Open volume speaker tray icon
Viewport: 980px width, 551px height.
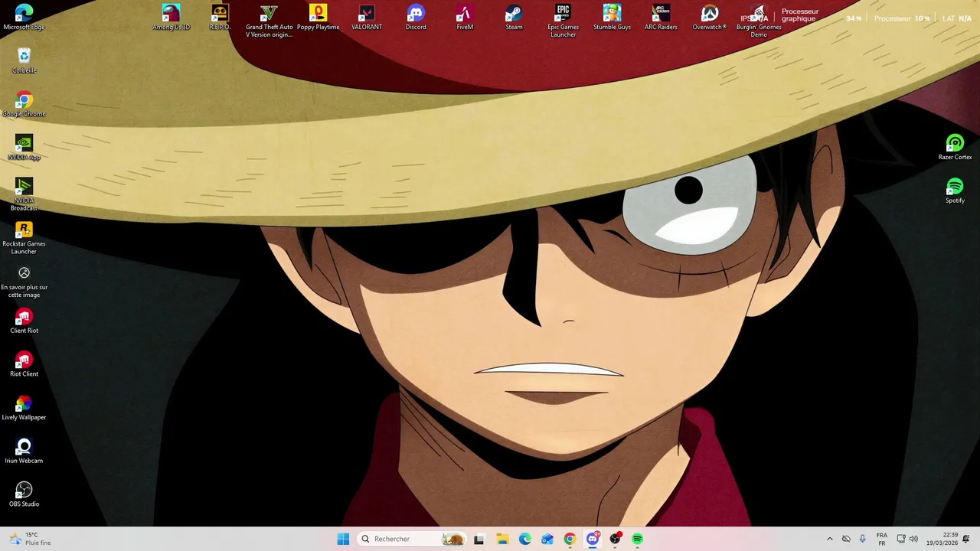(x=913, y=539)
